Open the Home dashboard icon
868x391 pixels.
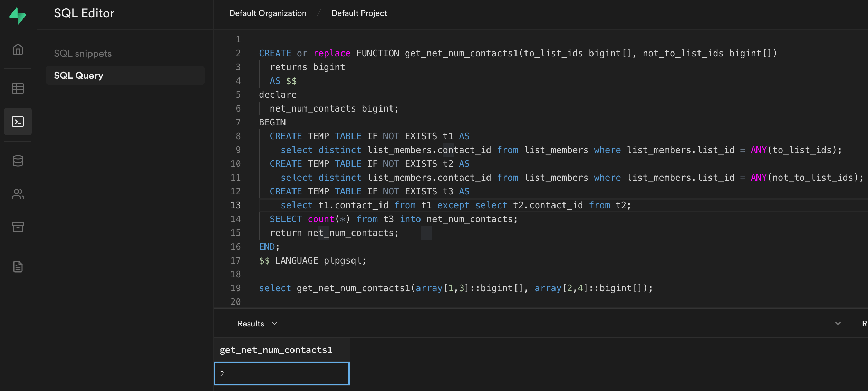click(x=18, y=49)
